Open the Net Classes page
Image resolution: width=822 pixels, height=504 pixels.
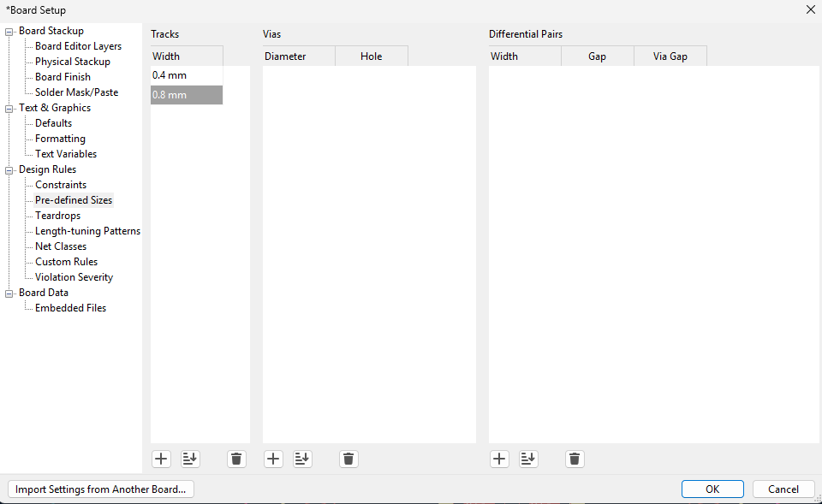pos(61,246)
